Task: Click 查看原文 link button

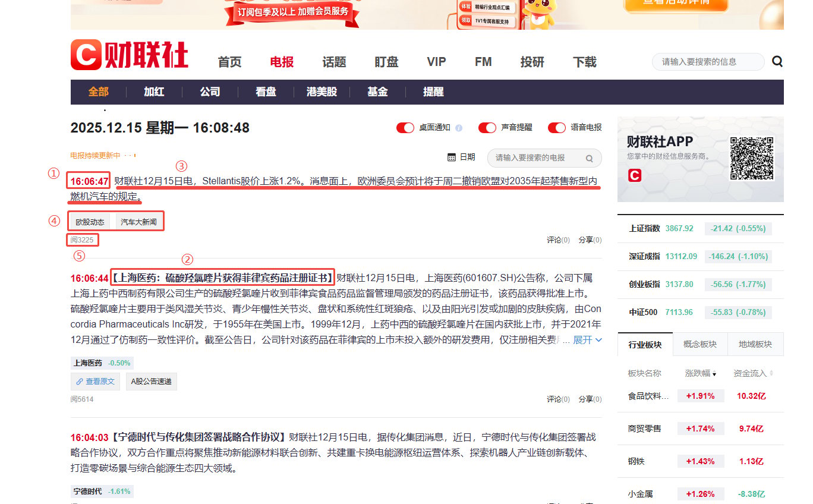Action: (x=95, y=382)
